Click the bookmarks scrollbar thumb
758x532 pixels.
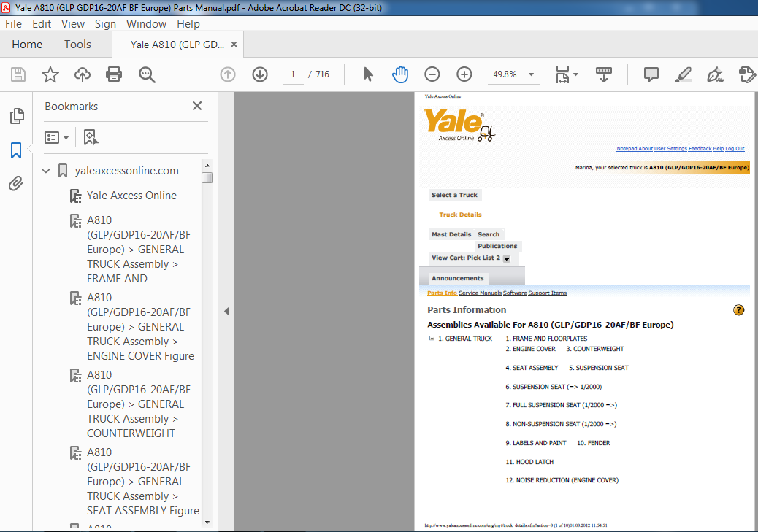207,178
